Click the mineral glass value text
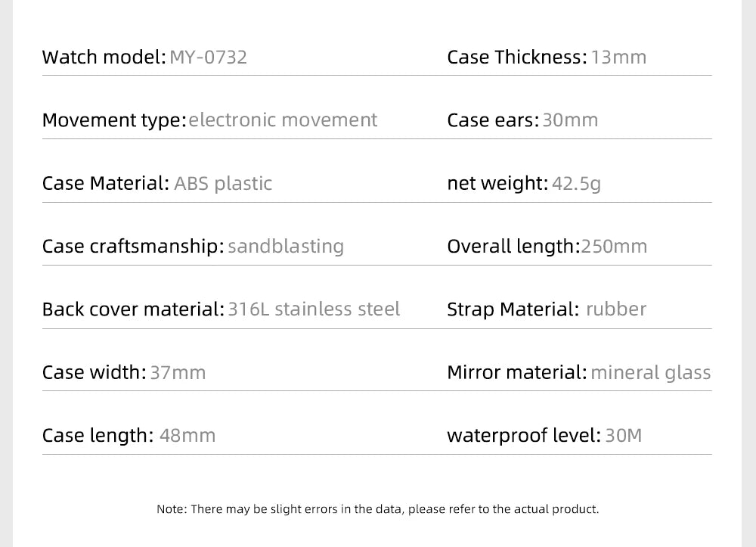 pyautogui.click(x=650, y=373)
